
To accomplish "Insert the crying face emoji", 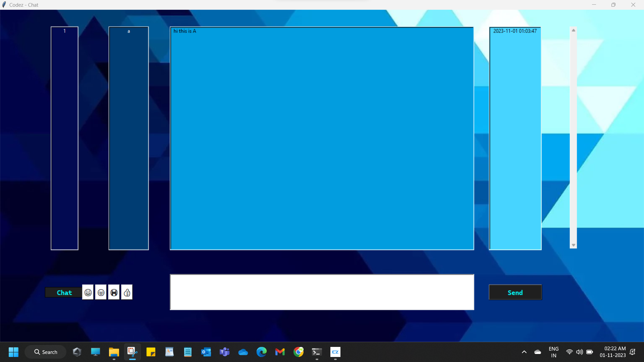I will 114,292.
